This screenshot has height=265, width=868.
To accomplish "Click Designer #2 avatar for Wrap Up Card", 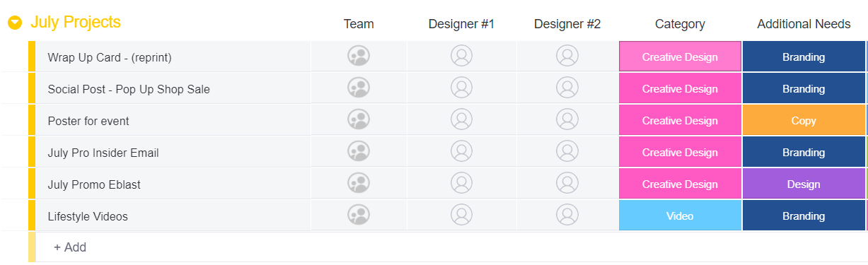I will [567, 56].
